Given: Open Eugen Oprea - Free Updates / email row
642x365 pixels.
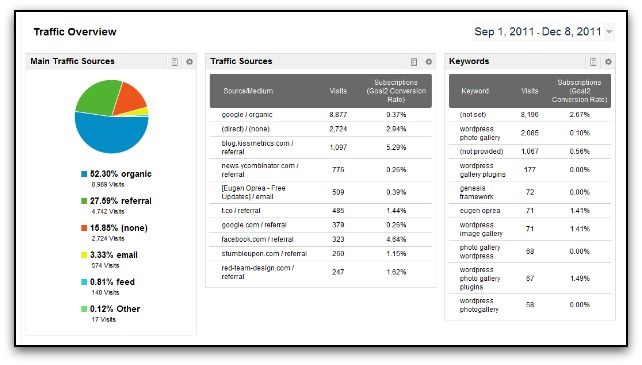Looking at the screenshot, I should (321, 192).
